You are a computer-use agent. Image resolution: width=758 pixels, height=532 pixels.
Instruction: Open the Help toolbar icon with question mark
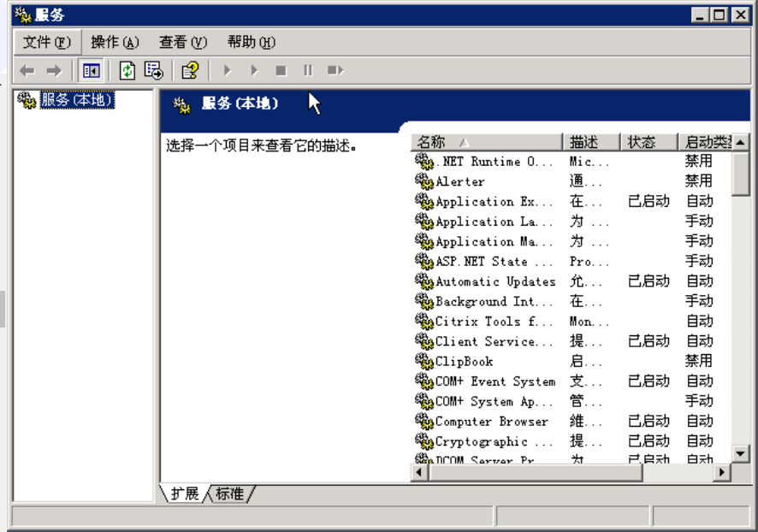190,71
